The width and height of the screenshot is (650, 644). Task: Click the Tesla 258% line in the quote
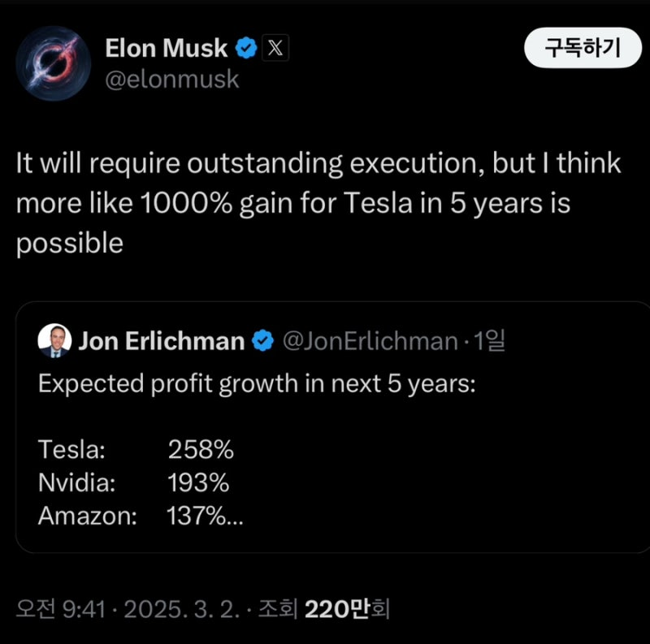point(136,449)
